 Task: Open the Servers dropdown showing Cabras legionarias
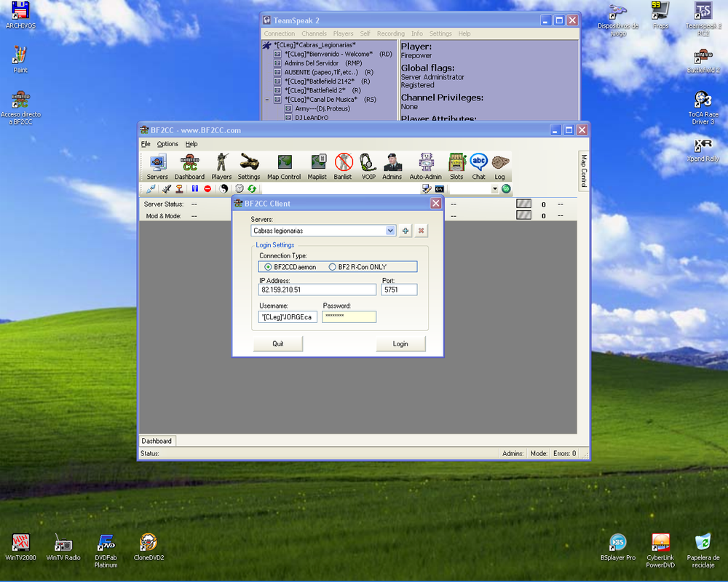click(323, 231)
